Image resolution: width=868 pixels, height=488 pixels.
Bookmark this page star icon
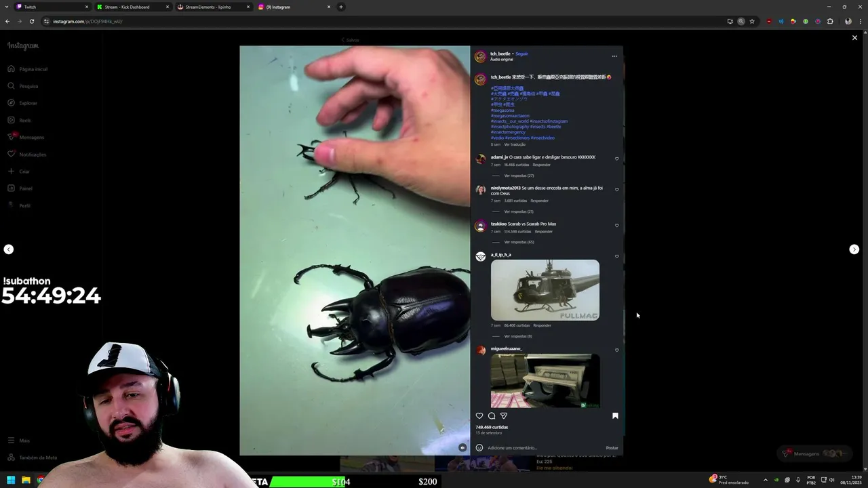click(752, 21)
